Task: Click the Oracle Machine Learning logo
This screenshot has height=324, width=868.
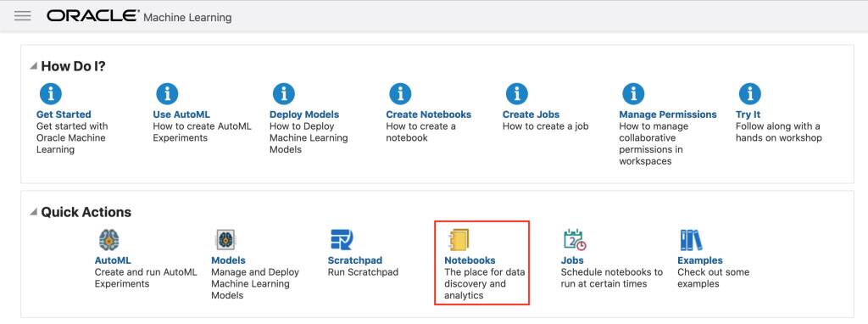Action: [139, 17]
